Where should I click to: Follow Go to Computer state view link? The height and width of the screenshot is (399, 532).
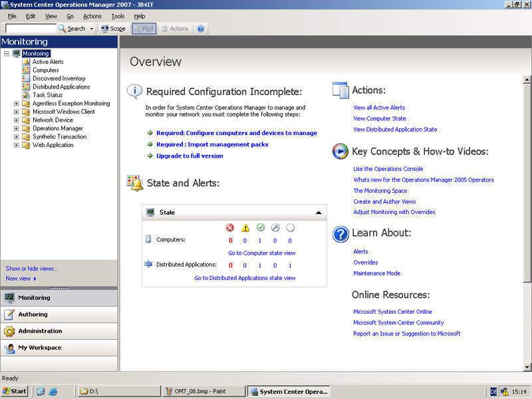click(x=261, y=253)
